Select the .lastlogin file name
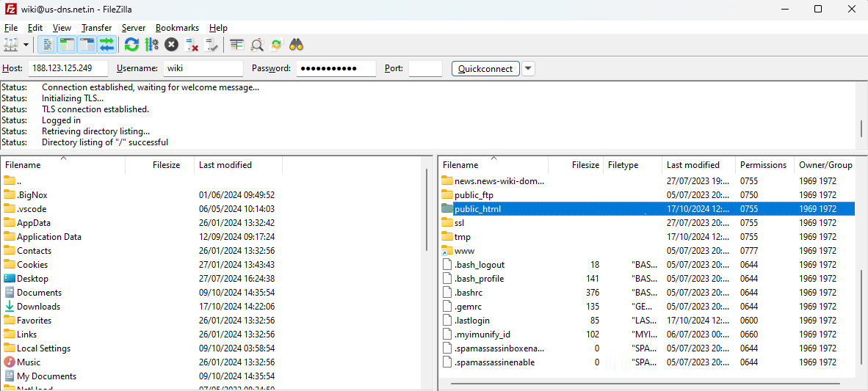The height and width of the screenshot is (391, 868). [x=472, y=321]
